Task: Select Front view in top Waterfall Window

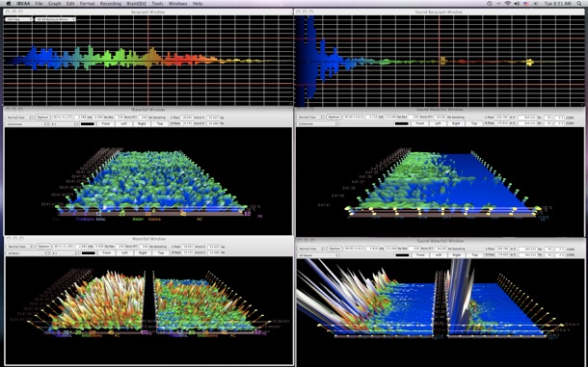Action: pos(106,123)
